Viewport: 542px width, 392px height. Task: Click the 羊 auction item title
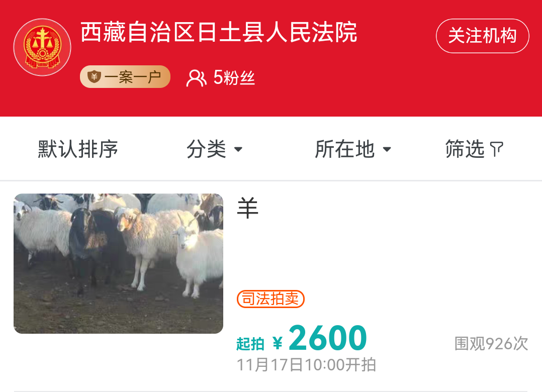click(247, 208)
